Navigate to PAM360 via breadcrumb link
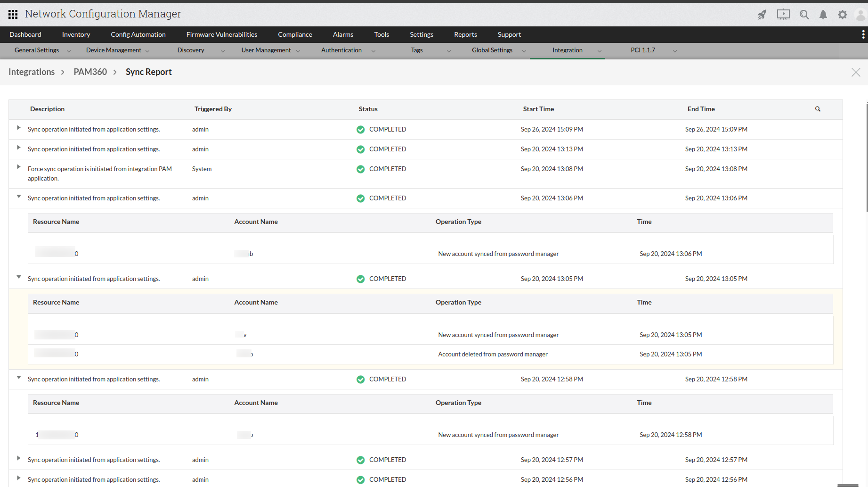 click(x=90, y=72)
